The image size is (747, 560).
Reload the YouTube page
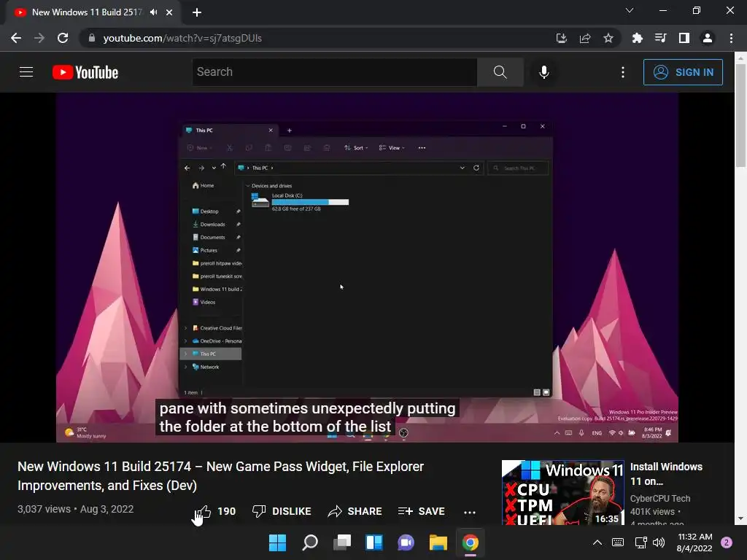coord(63,38)
